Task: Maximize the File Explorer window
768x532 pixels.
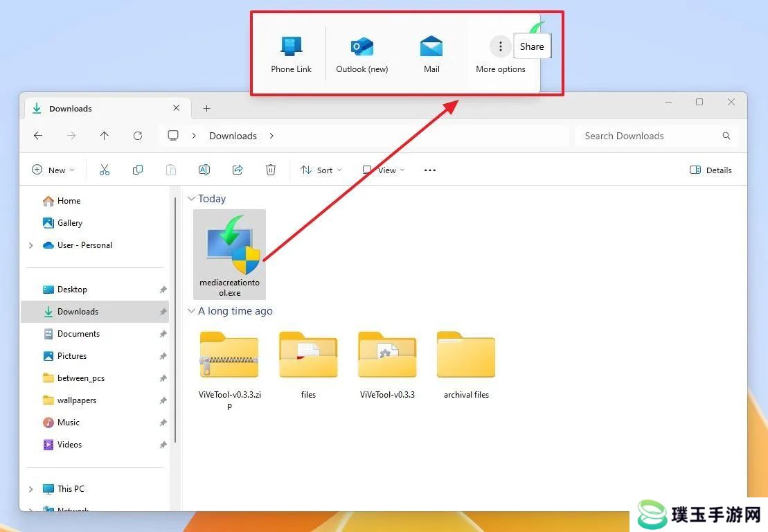Action: coord(699,102)
